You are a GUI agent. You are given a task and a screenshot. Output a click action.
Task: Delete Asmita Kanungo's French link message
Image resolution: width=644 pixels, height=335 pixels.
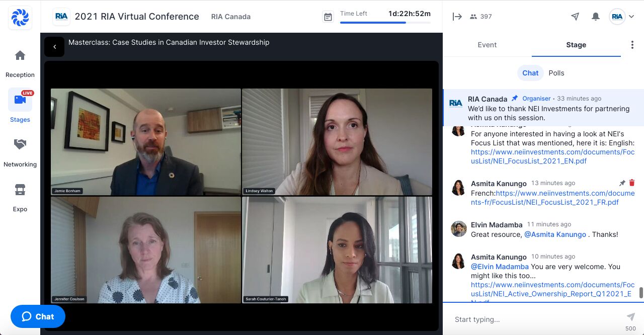point(632,183)
